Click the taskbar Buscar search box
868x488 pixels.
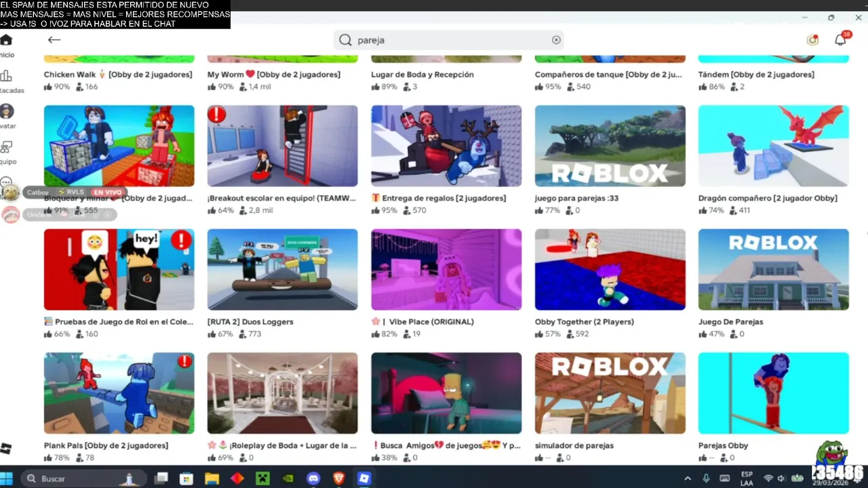(84, 479)
